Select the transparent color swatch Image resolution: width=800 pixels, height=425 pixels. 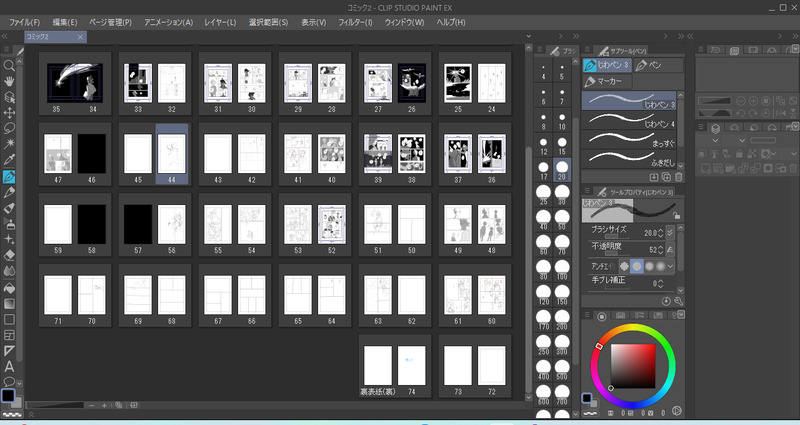pyautogui.click(x=12, y=414)
